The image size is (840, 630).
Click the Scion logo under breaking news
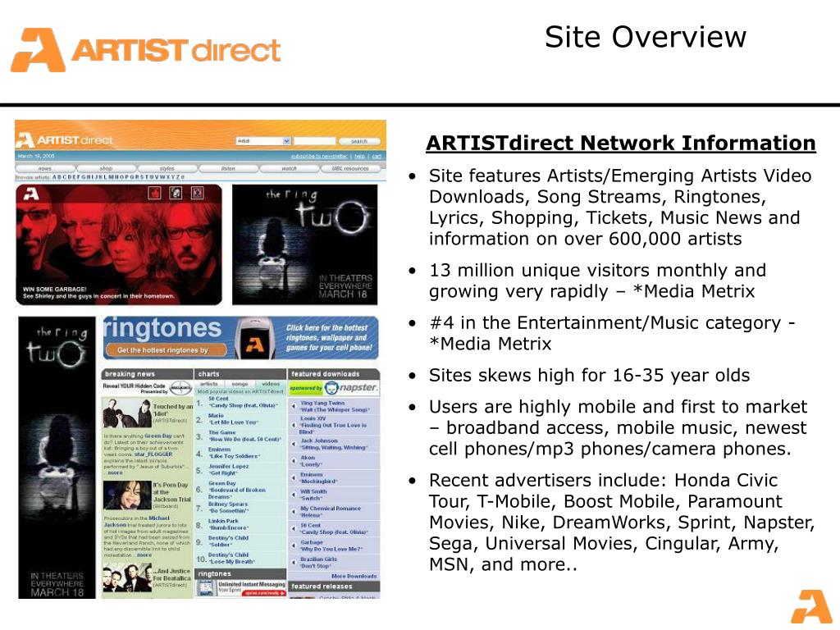[180, 388]
